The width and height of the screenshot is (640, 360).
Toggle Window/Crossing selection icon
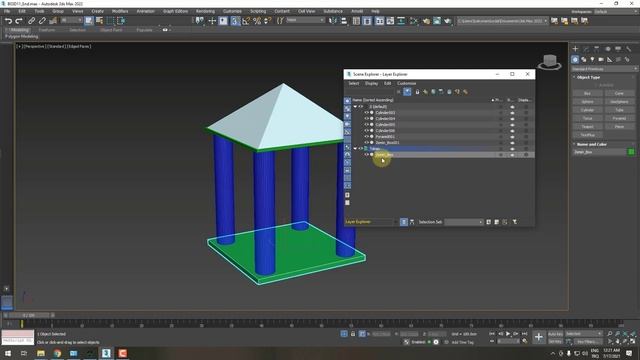click(x=121, y=21)
